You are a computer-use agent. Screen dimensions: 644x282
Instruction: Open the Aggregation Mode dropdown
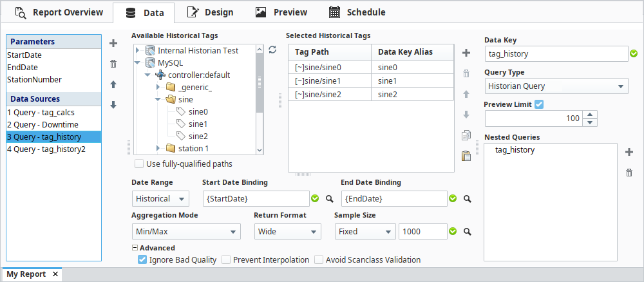tap(185, 231)
